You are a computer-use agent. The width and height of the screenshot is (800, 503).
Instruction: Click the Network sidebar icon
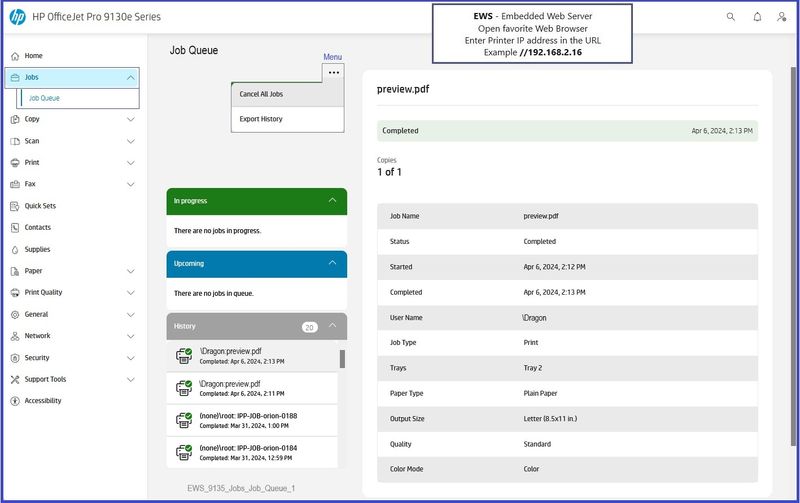[x=15, y=336]
